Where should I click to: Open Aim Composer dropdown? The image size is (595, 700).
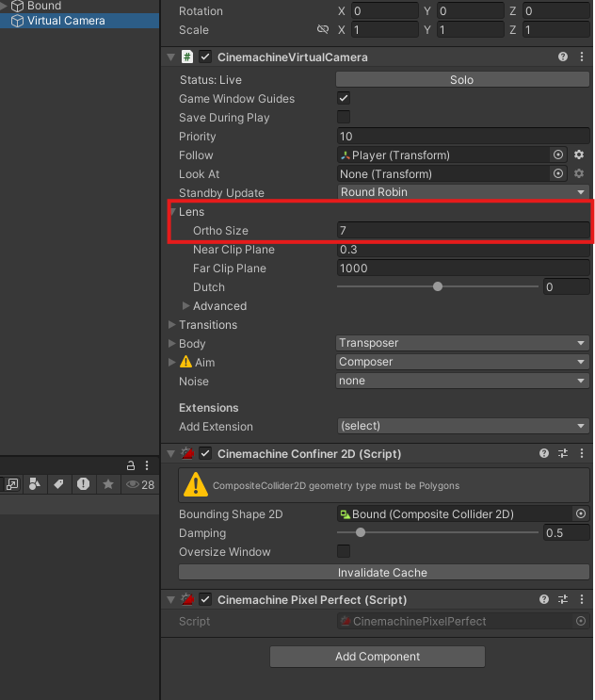coord(462,362)
